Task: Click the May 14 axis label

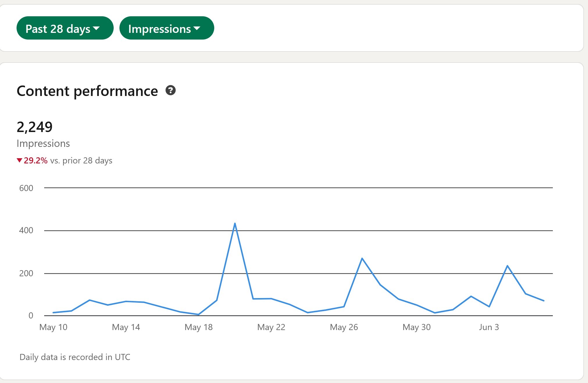Action: click(126, 327)
